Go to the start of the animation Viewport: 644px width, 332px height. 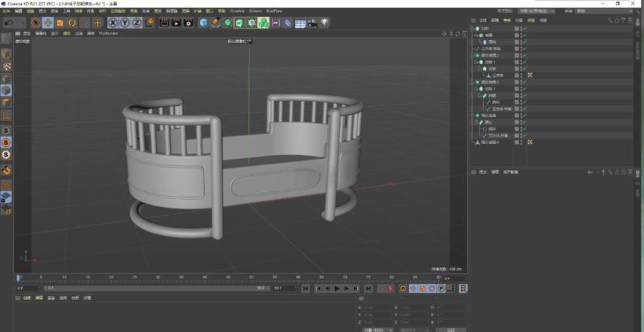pyautogui.click(x=306, y=288)
